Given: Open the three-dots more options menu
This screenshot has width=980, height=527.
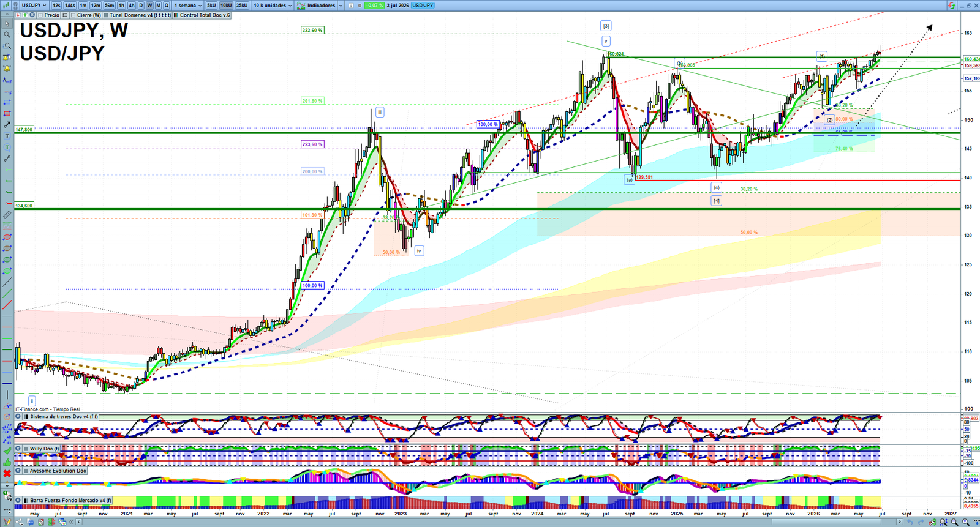Looking at the screenshot, I should tap(7, 510).
